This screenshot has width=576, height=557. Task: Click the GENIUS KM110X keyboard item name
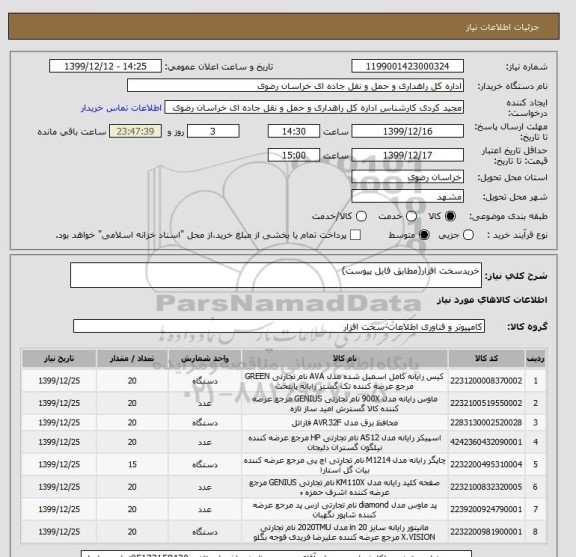[x=345, y=487]
